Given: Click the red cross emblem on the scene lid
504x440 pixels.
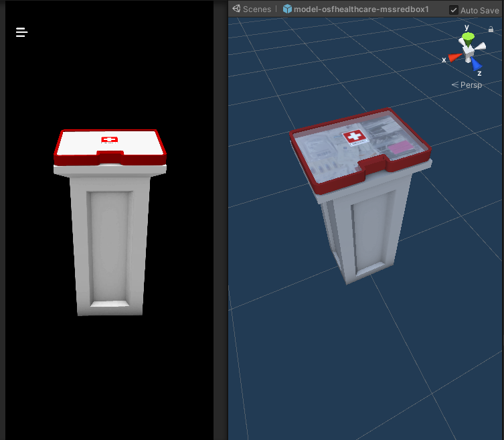Looking at the screenshot, I should pyautogui.click(x=354, y=137).
